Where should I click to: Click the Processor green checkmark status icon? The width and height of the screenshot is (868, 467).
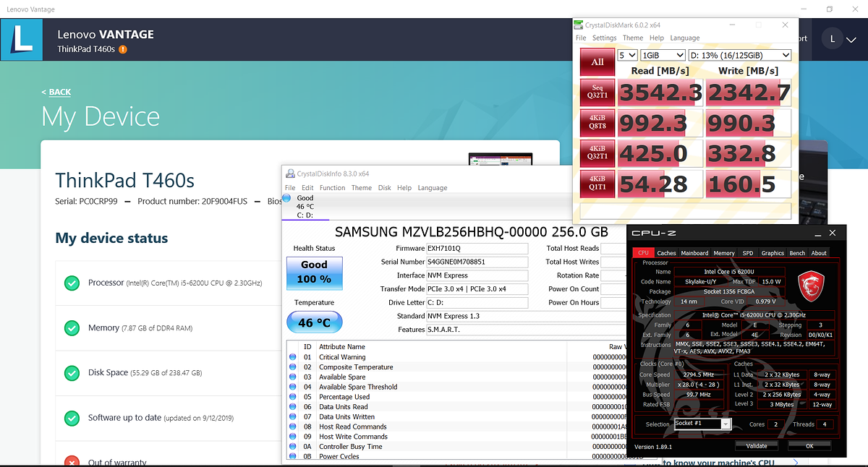pos(72,283)
